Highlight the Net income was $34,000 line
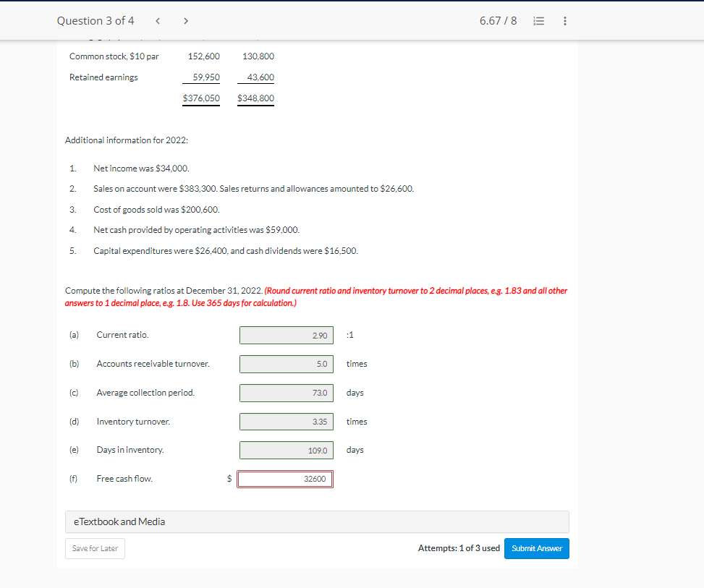The height and width of the screenshot is (588, 704). pos(140,168)
